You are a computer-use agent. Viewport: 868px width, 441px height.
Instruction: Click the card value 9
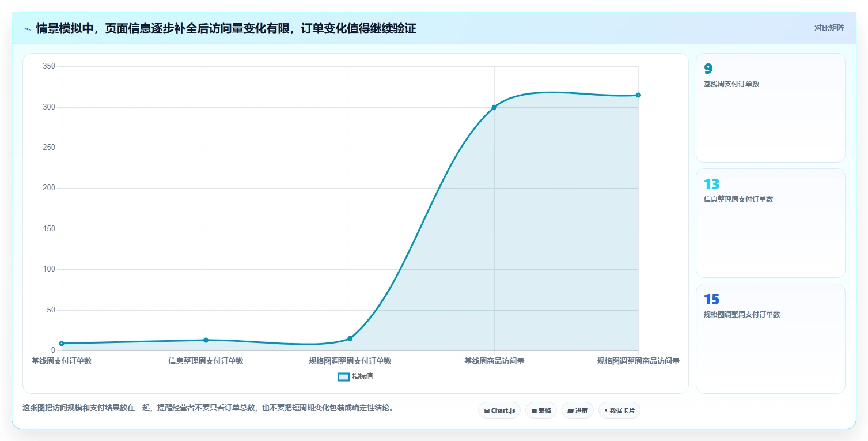[x=708, y=69]
